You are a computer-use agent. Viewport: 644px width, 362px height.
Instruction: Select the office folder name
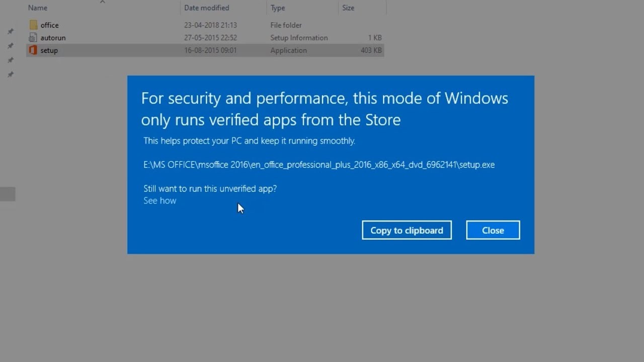click(49, 25)
